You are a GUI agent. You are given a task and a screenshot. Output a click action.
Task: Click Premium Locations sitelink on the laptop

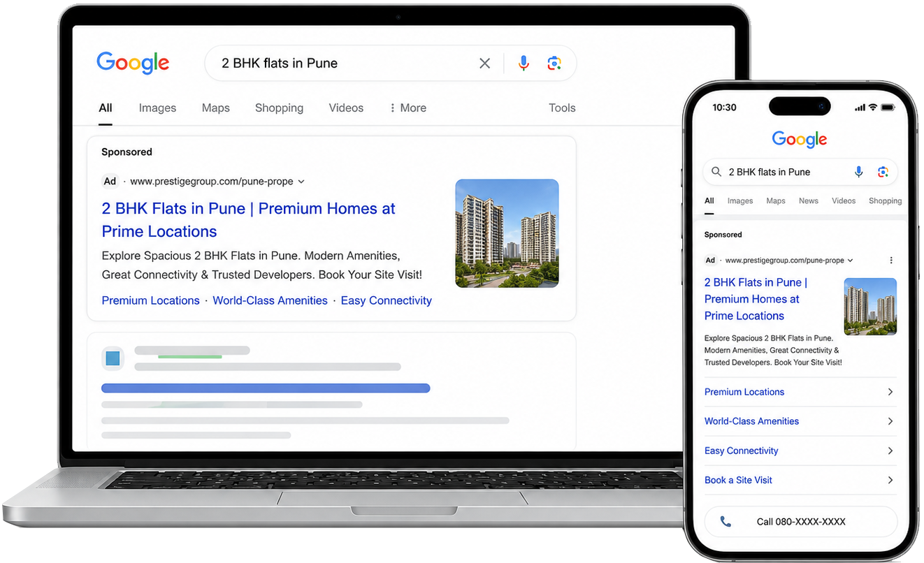tap(151, 300)
